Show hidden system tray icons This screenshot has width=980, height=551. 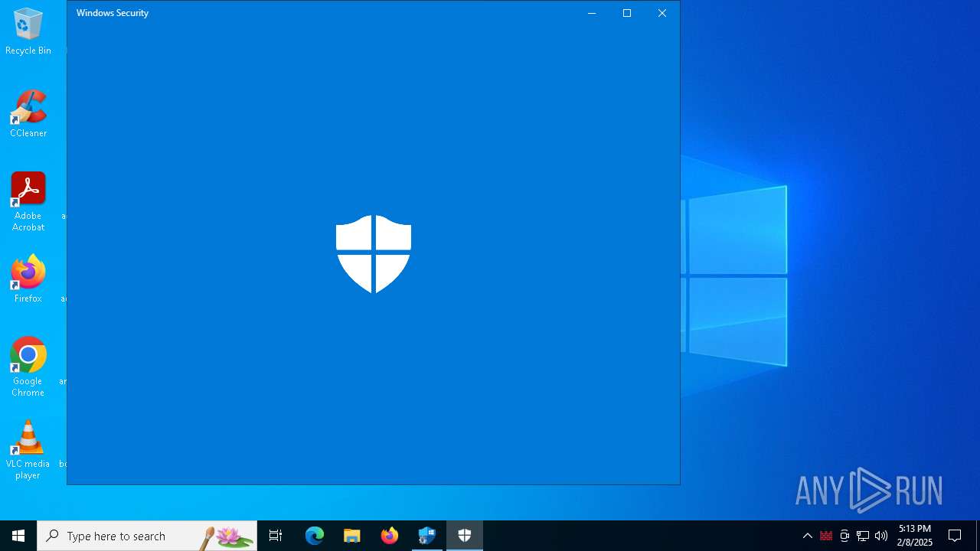(808, 536)
